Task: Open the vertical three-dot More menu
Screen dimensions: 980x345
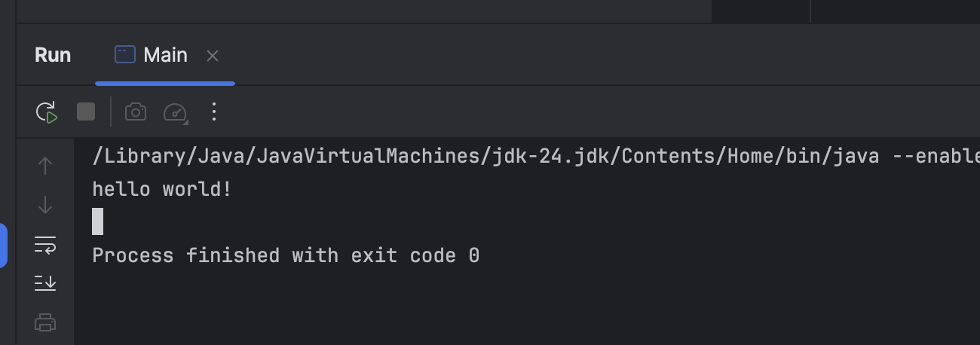Action: [214, 112]
